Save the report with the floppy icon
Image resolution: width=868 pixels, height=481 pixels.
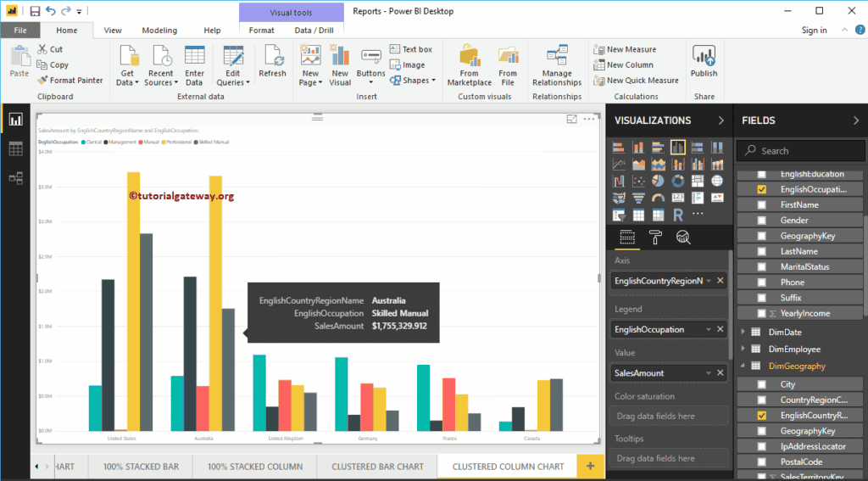[35, 11]
